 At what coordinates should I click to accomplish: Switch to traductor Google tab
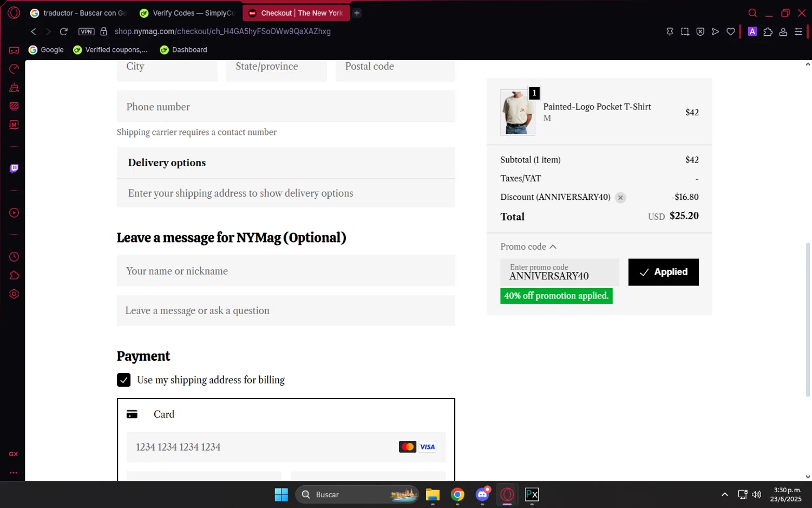(x=78, y=13)
